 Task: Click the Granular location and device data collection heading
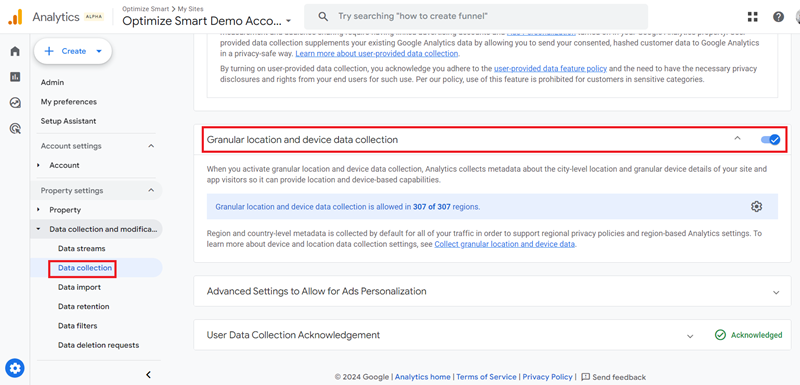(302, 139)
